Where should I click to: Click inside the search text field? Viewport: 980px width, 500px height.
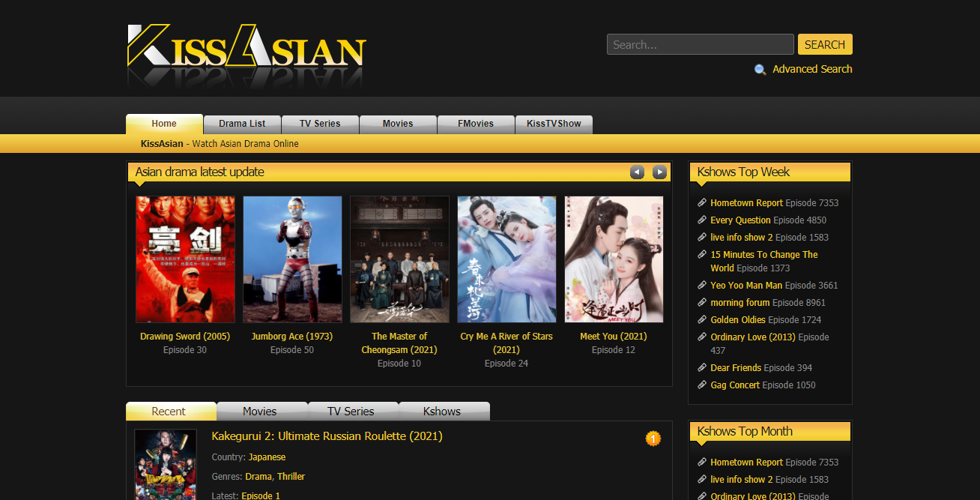[700, 44]
